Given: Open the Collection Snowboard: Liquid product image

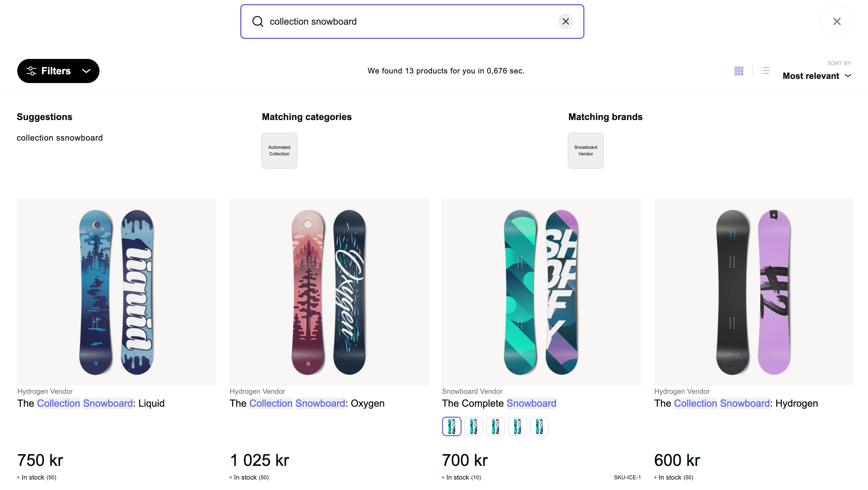Looking at the screenshot, I should pos(117,292).
